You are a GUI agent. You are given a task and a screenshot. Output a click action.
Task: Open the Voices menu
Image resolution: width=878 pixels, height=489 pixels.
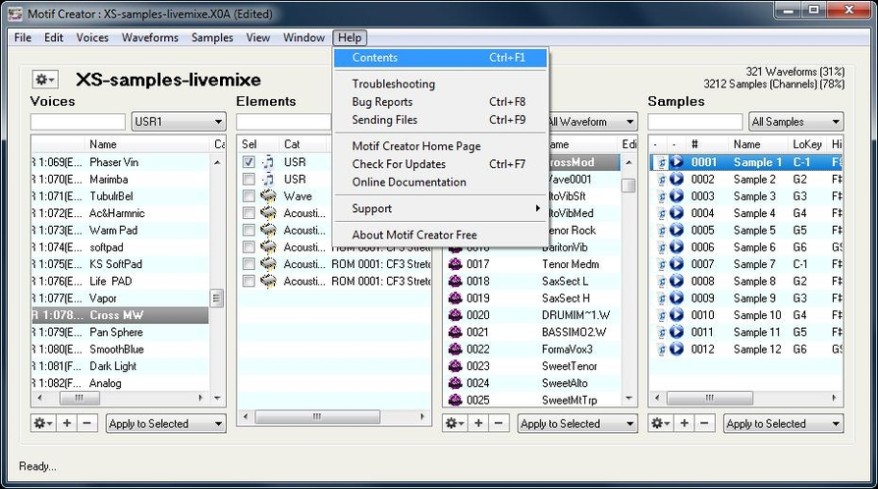pyautogui.click(x=92, y=38)
